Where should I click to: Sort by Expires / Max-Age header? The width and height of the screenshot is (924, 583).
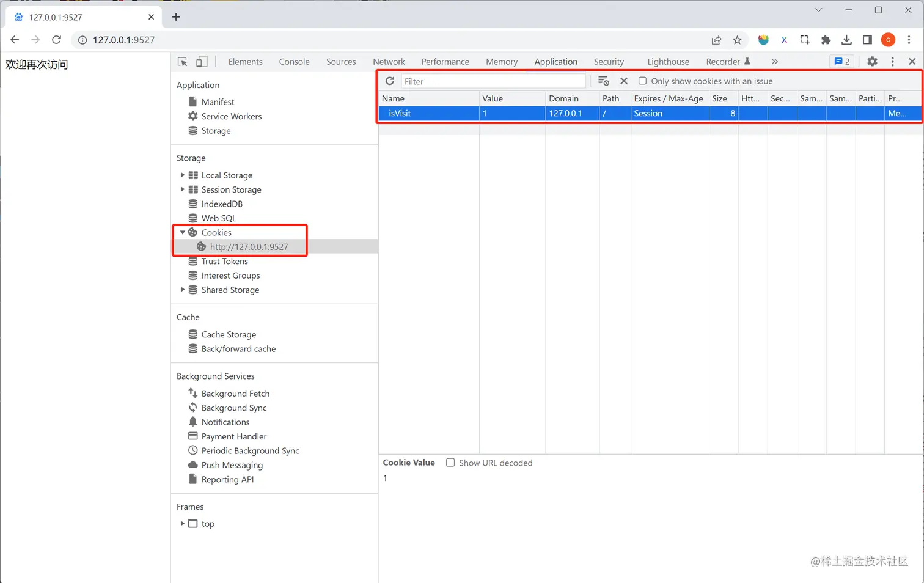(670, 98)
